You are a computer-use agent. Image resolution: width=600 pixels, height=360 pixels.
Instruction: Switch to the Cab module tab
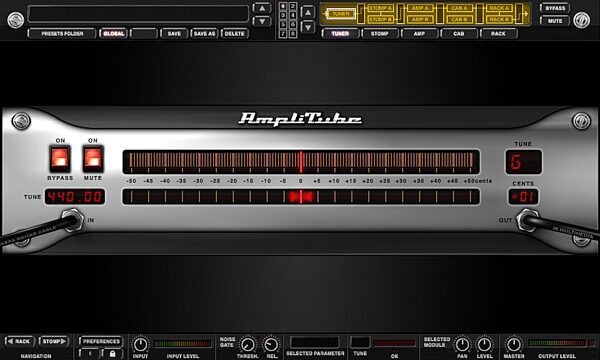pos(459,34)
